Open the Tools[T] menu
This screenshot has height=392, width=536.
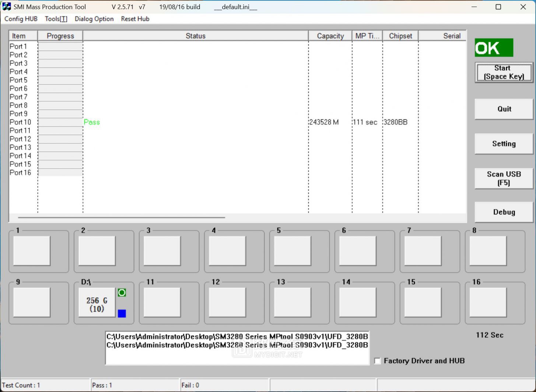coord(56,19)
